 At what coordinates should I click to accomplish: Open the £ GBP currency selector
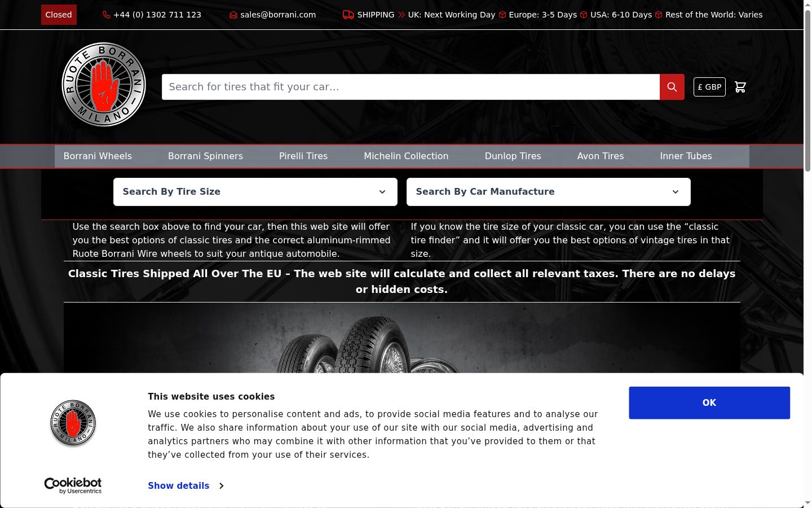[709, 87]
